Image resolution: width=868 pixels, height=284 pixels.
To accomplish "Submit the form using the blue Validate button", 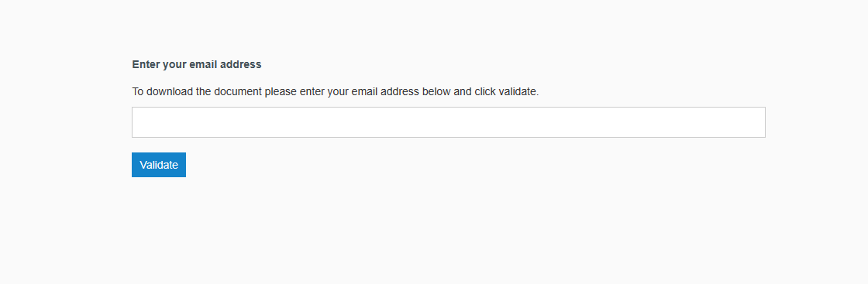I will tap(159, 165).
